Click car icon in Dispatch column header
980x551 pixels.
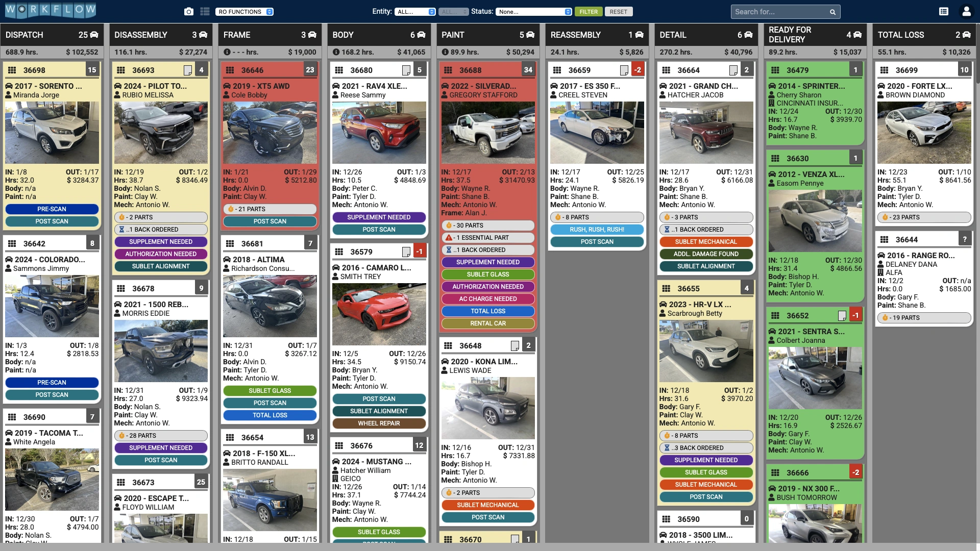[94, 35]
